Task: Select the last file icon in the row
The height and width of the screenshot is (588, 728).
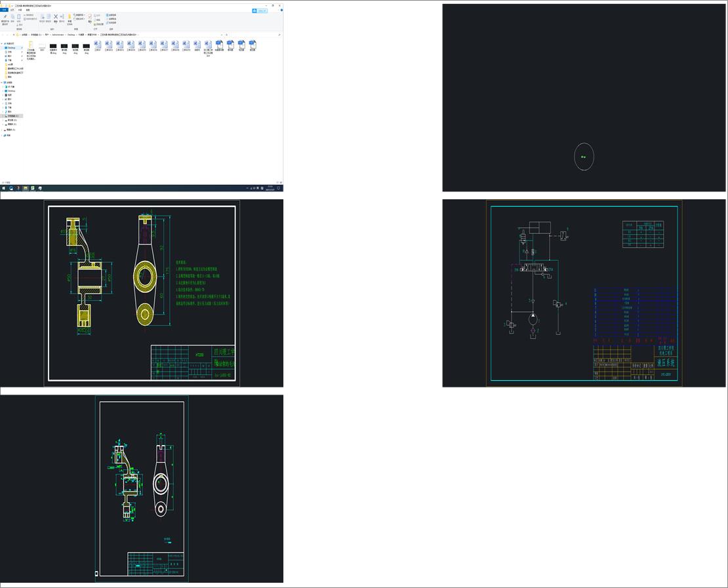Action: tap(253, 45)
